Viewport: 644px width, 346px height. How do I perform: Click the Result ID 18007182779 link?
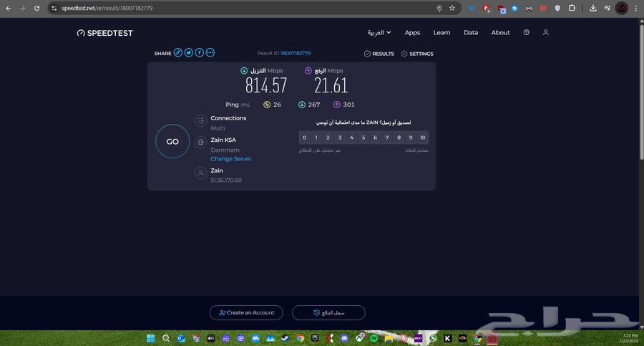point(296,53)
